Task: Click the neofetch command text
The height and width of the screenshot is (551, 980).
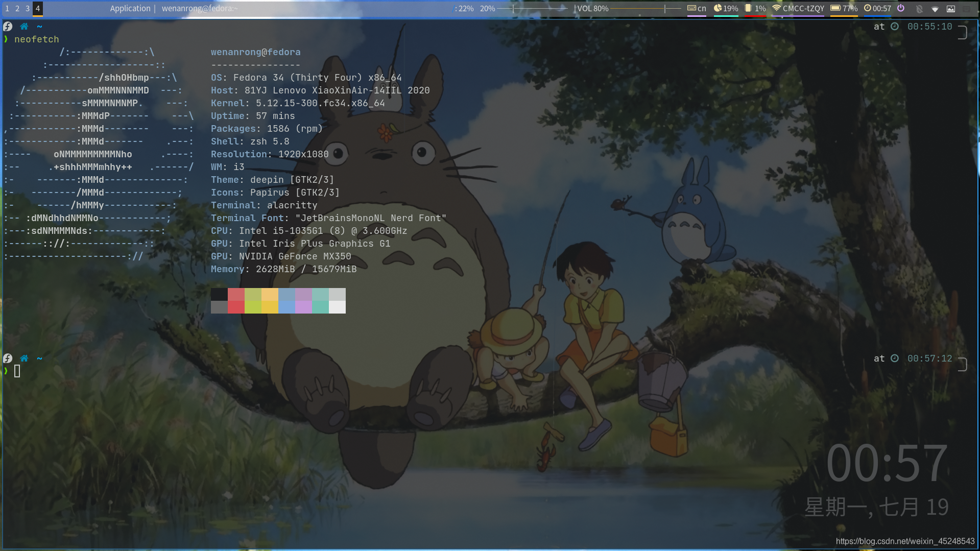Action: point(37,39)
